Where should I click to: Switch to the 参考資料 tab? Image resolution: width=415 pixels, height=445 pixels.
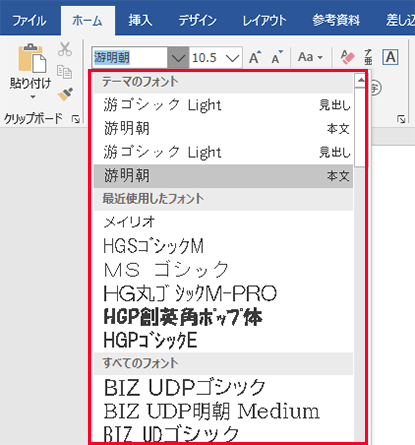(x=336, y=21)
